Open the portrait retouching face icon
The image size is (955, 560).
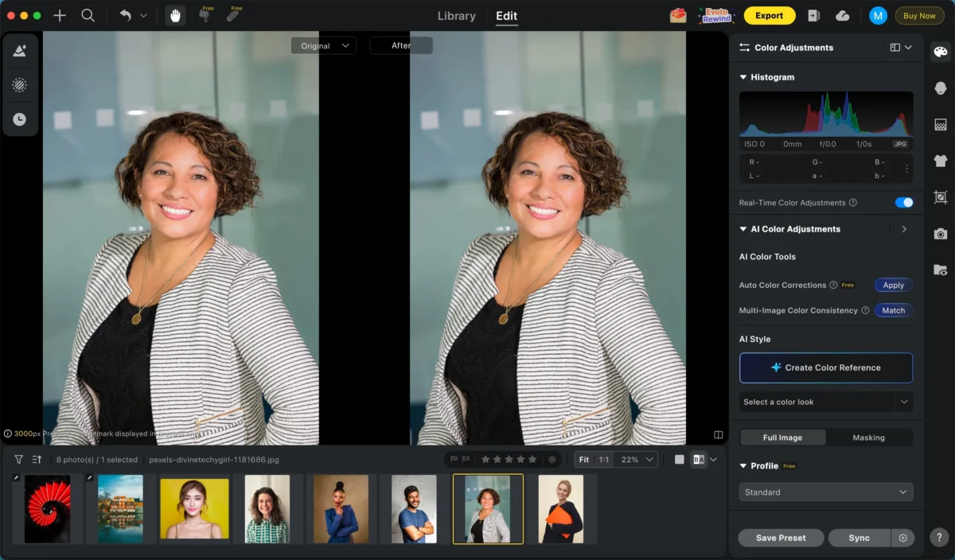coord(941,88)
